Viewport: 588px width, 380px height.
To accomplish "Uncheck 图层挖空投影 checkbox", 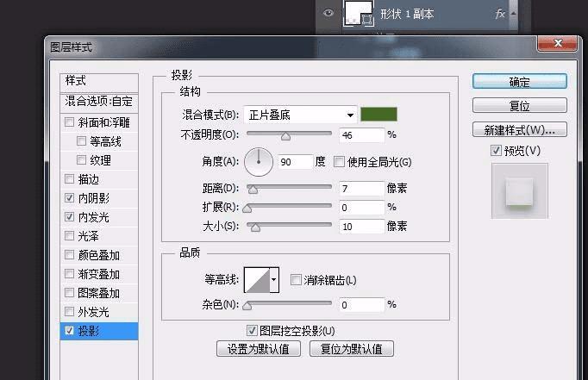I will tap(252, 331).
